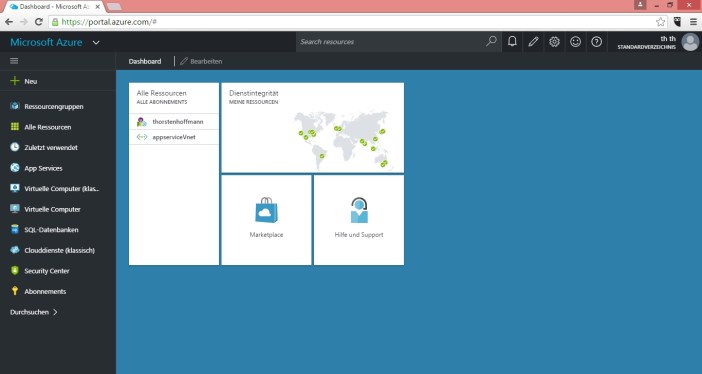The height and width of the screenshot is (374, 702).
Task: Click the Security Center shield icon
Action: tap(15, 271)
